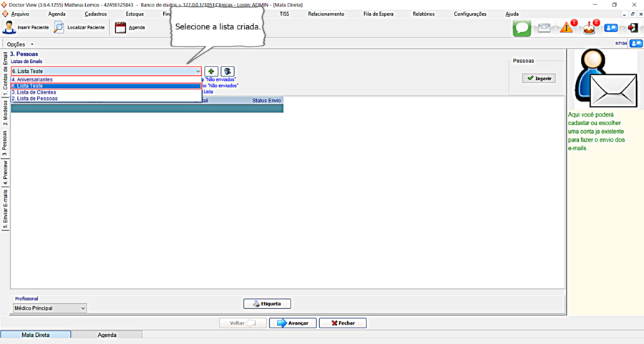Open the green chat messages icon
The image size is (644, 344).
pos(522,28)
